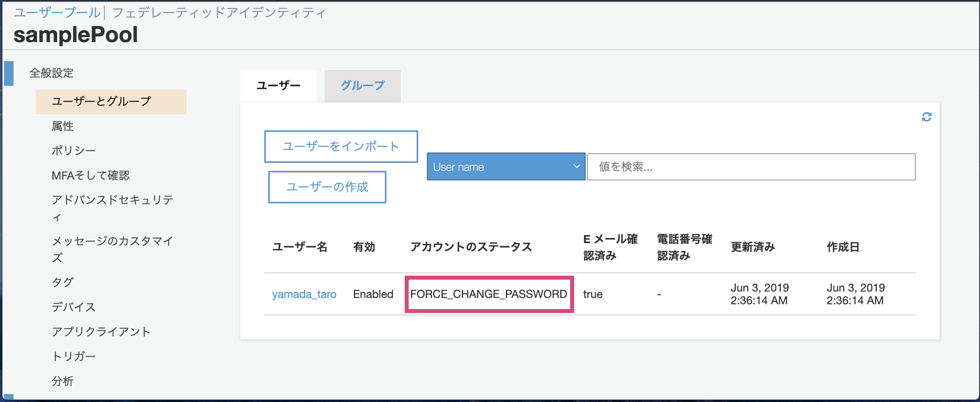Open トリガー in sidebar

(74, 356)
